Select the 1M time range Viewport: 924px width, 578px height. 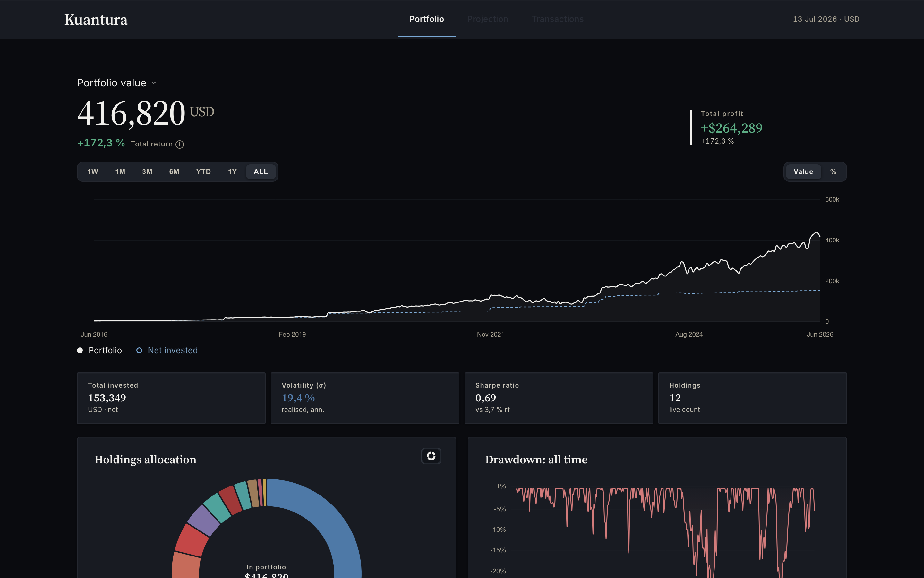pyautogui.click(x=120, y=172)
